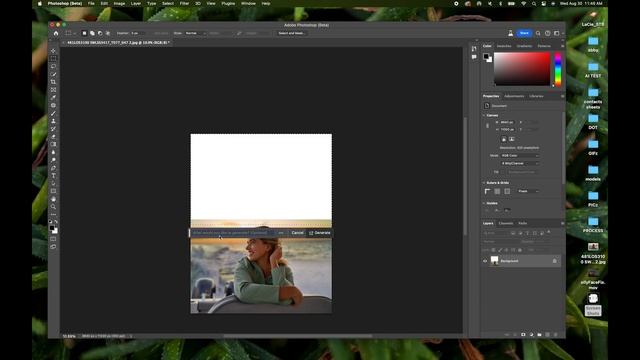
Task: Choose New Selection mode in options bar
Action: tap(84, 33)
